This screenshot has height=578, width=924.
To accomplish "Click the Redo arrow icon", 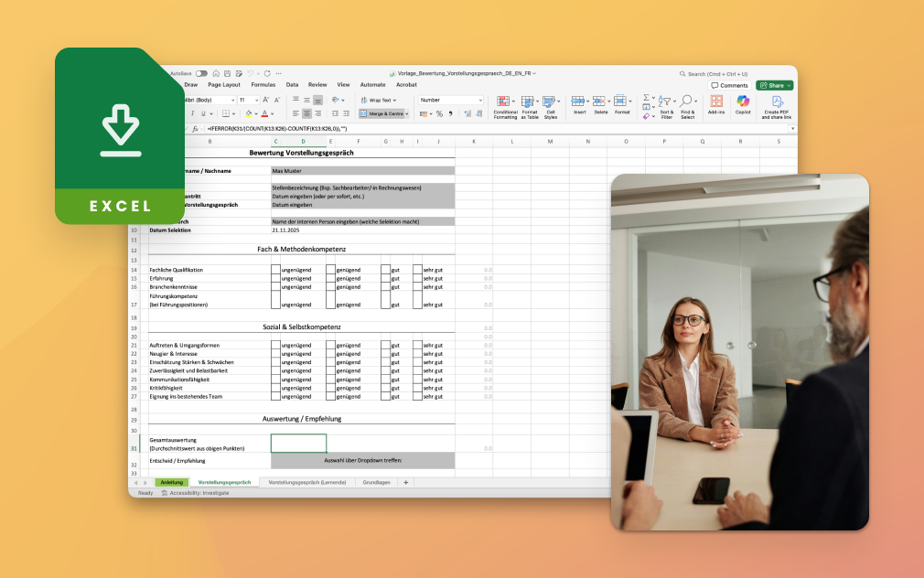I will (267, 74).
